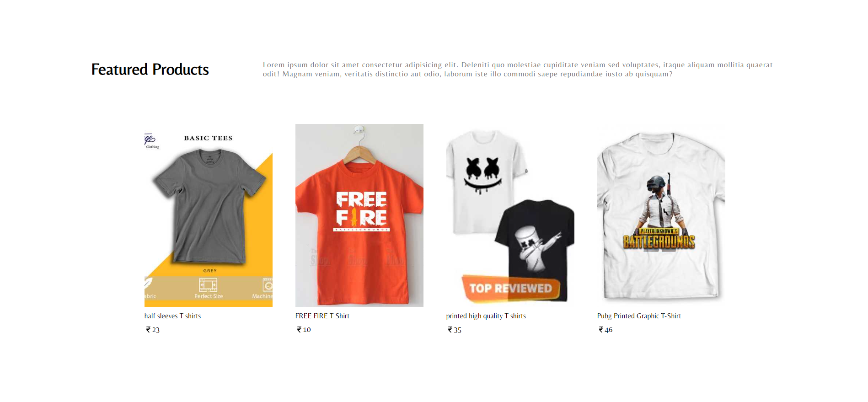The height and width of the screenshot is (402, 868).
Task: Open printed high quality T shirts link
Action: tap(486, 316)
